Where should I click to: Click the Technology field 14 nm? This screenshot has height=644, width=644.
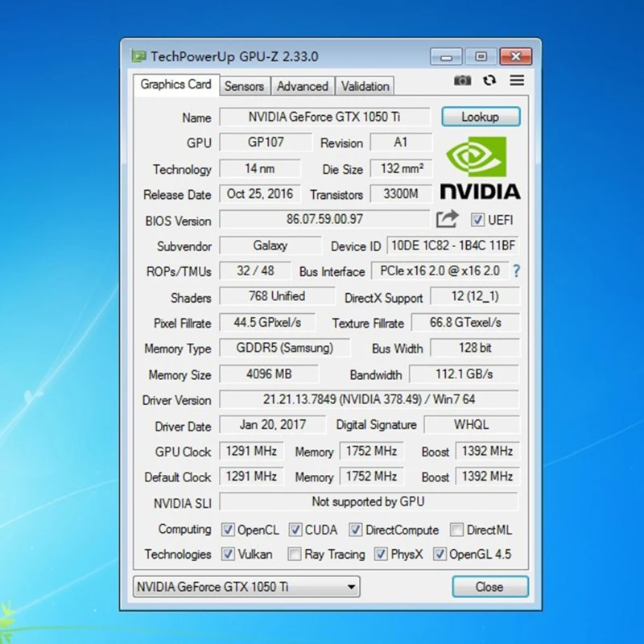(x=259, y=168)
